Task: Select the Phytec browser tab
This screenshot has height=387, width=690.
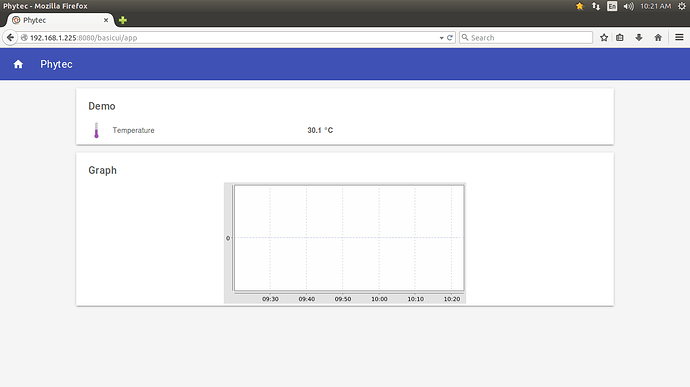Action: 60,20
